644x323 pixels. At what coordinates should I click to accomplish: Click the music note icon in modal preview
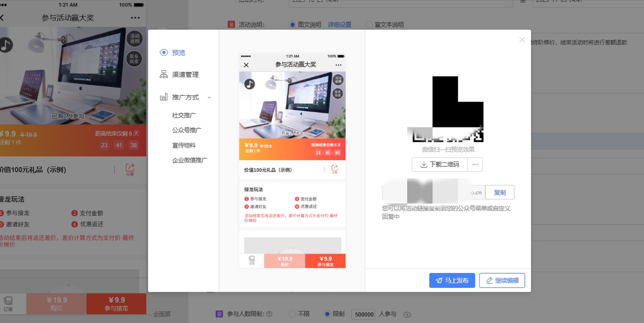[x=250, y=84]
